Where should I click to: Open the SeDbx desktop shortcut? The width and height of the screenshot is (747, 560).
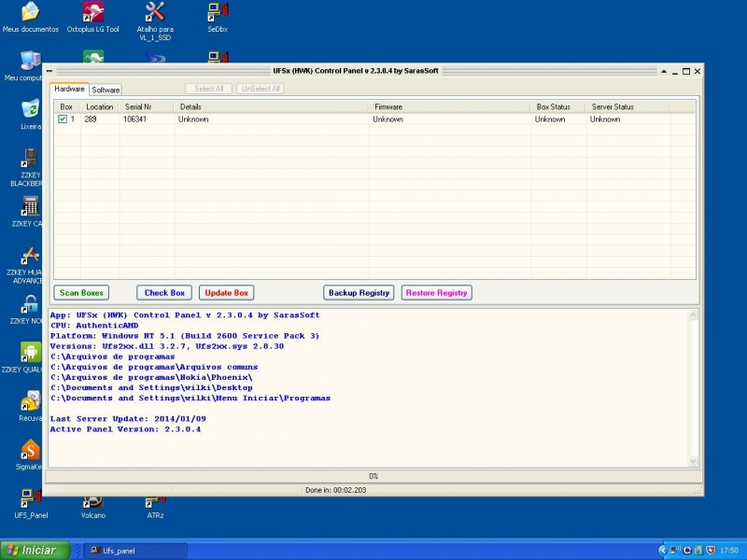point(218,17)
